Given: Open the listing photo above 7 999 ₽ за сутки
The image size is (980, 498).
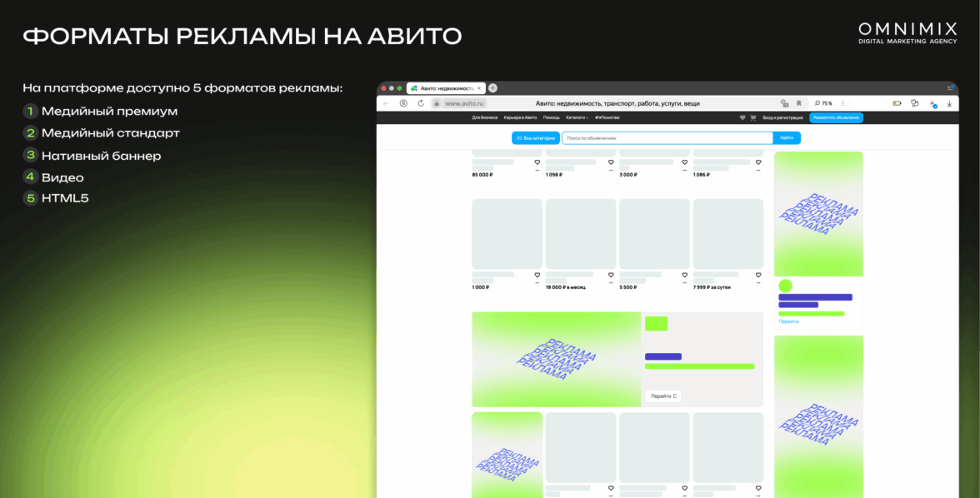Looking at the screenshot, I should click(728, 234).
